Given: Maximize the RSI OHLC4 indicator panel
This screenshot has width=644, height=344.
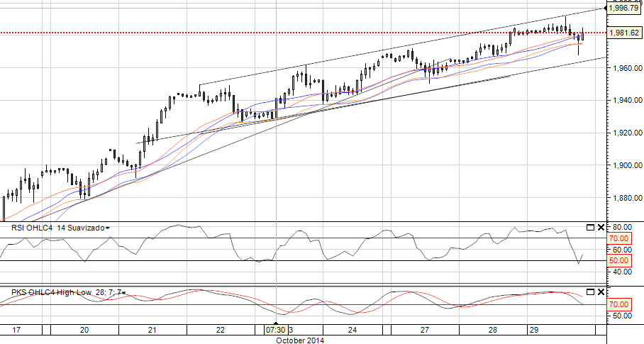Looking at the screenshot, I should coord(590,228).
